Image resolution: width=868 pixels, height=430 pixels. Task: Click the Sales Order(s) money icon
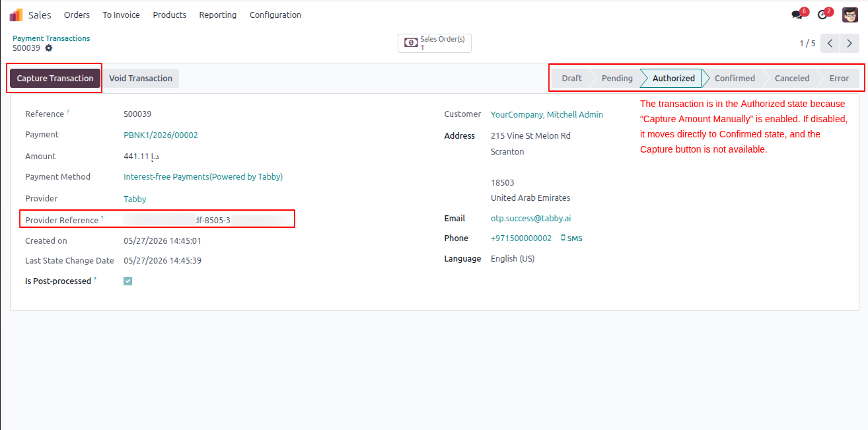[x=411, y=43]
